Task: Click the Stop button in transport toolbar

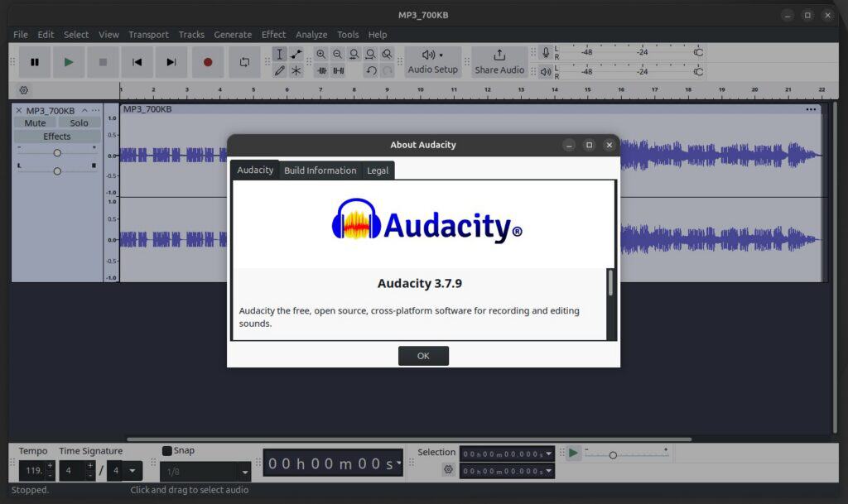Action: [103, 62]
